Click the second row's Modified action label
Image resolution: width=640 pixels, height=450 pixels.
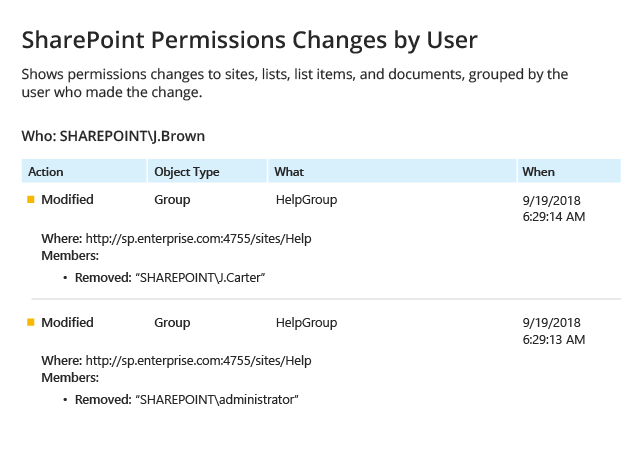point(67,322)
